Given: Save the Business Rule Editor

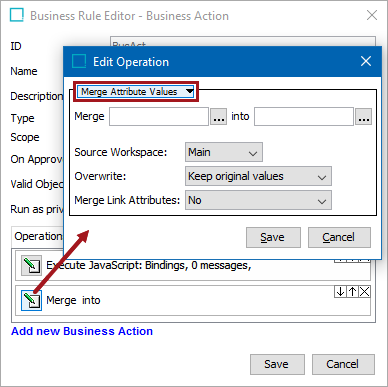Looking at the screenshot, I should click(x=277, y=364).
